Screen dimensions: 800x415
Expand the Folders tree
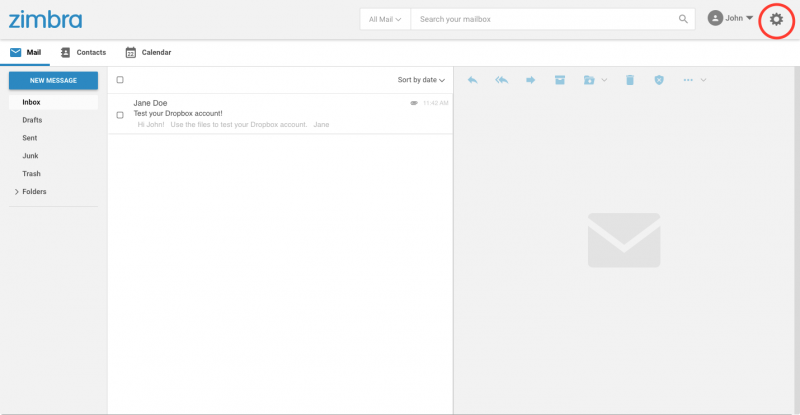[x=16, y=191]
